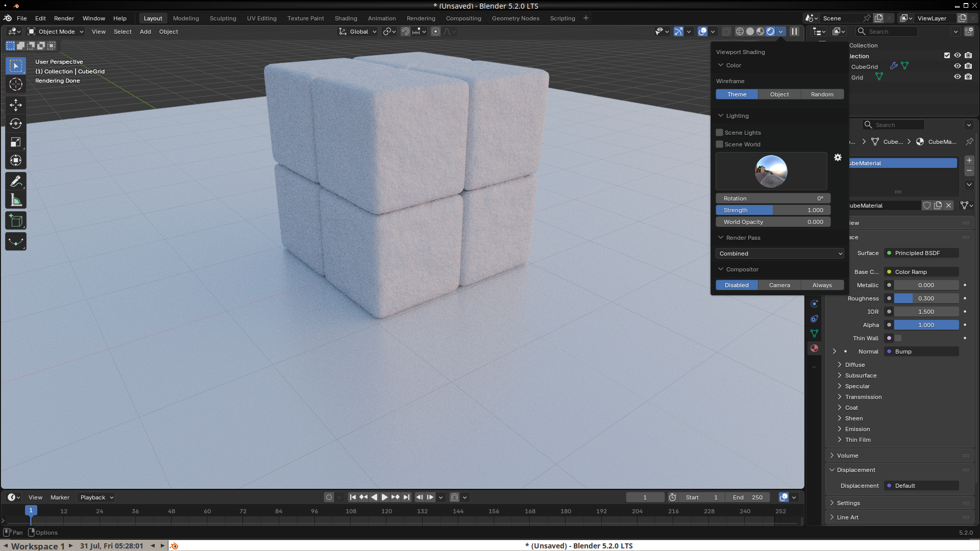Open the Render menu
This screenshot has height=551, width=980.
click(x=64, y=18)
